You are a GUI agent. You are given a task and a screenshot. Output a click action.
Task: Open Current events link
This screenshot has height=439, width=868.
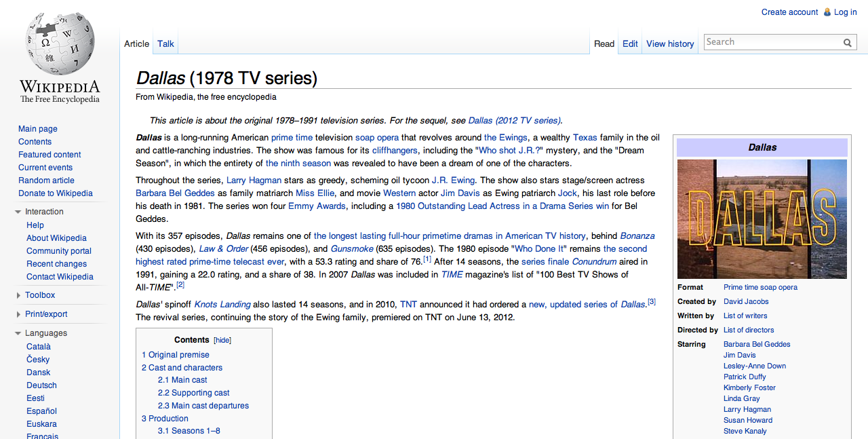[x=45, y=168]
